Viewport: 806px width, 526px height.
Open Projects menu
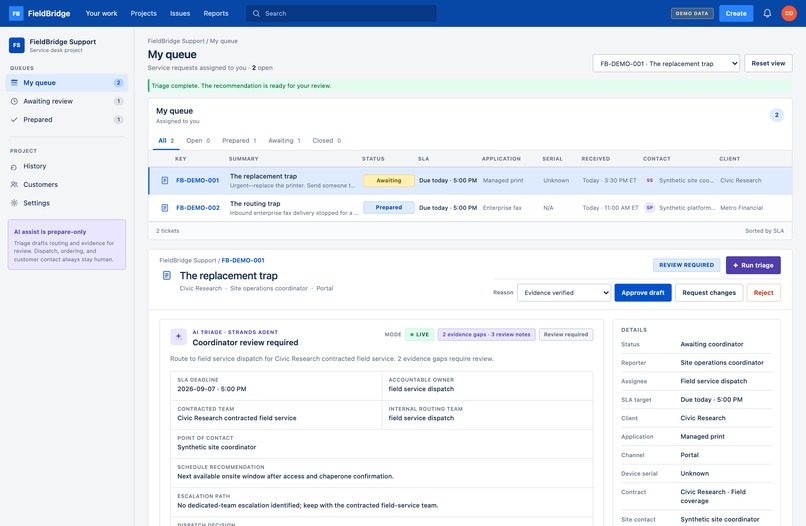pos(143,13)
